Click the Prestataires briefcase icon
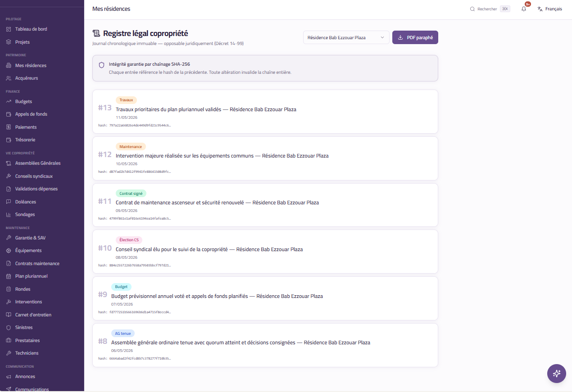Image resolution: width=572 pixels, height=392 pixels. (x=9, y=341)
